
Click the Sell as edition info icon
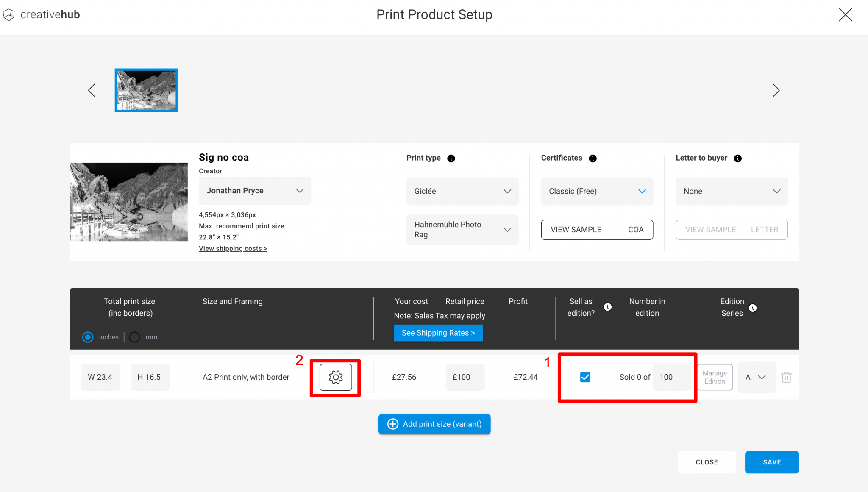[608, 307]
